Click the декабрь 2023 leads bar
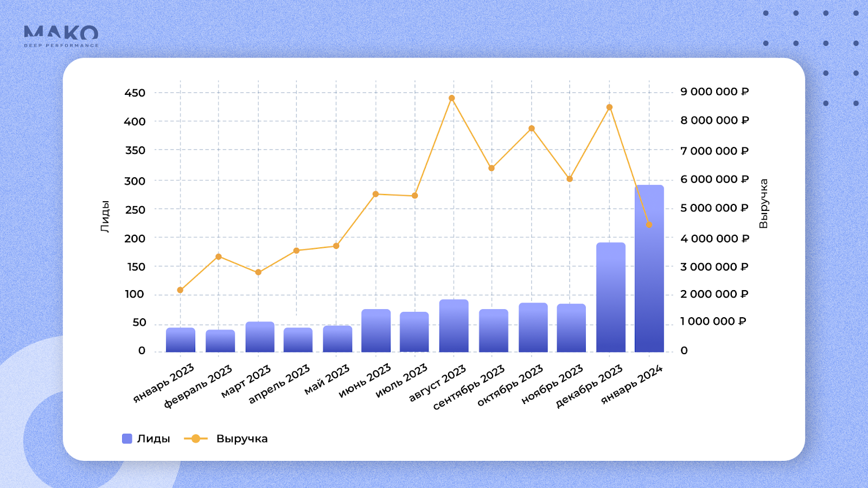 pos(611,297)
